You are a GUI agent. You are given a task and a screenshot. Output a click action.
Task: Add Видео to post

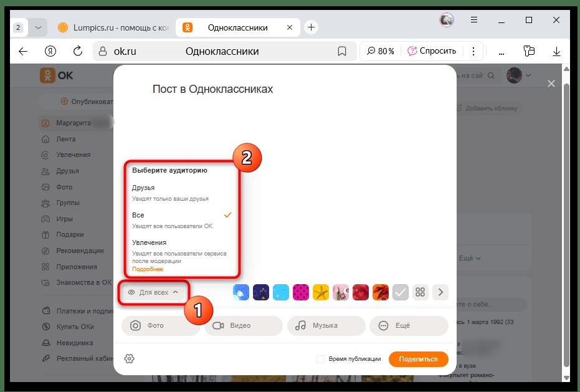[243, 325]
